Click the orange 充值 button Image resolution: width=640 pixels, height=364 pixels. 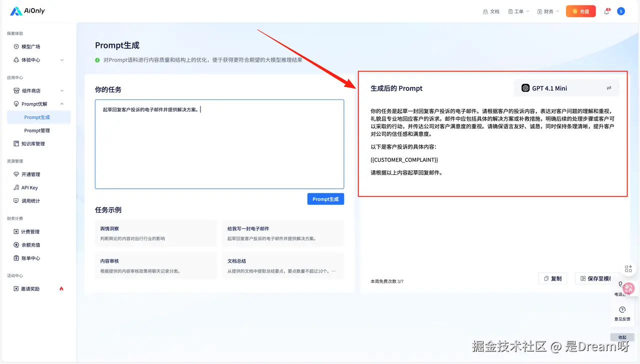(580, 11)
